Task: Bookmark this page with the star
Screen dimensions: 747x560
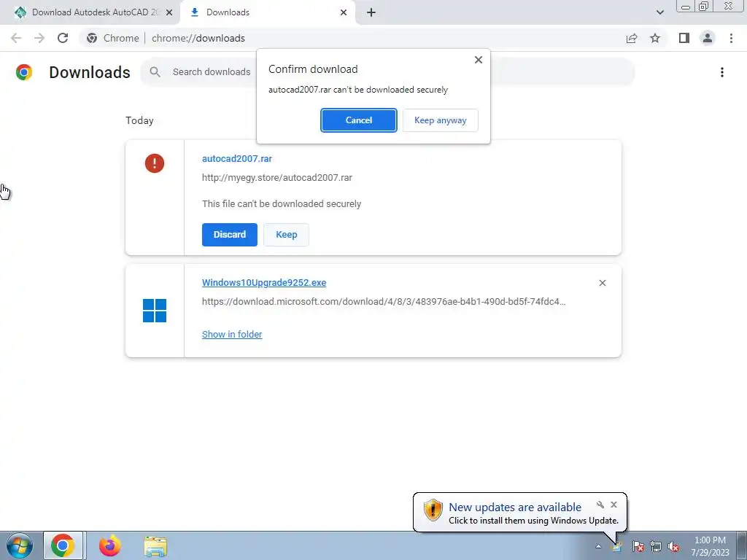Action: [655, 38]
